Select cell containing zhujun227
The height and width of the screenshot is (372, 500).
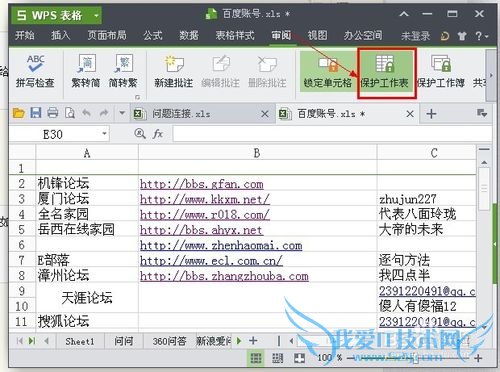click(x=426, y=199)
